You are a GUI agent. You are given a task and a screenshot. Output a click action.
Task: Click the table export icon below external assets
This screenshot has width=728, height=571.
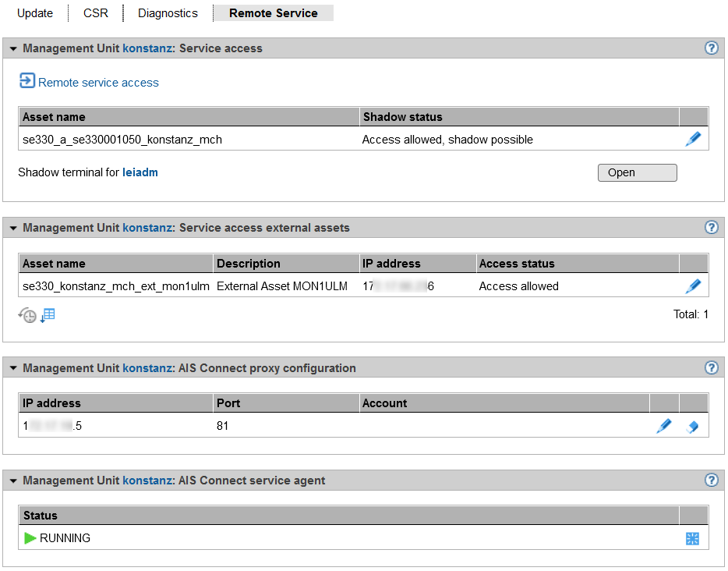tap(48, 315)
